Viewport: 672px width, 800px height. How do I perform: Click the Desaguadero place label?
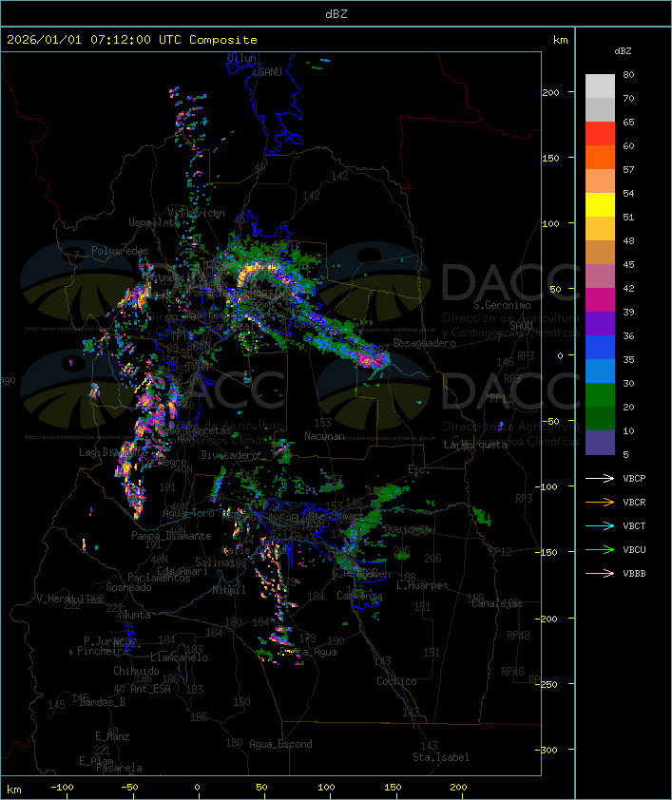click(x=425, y=343)
